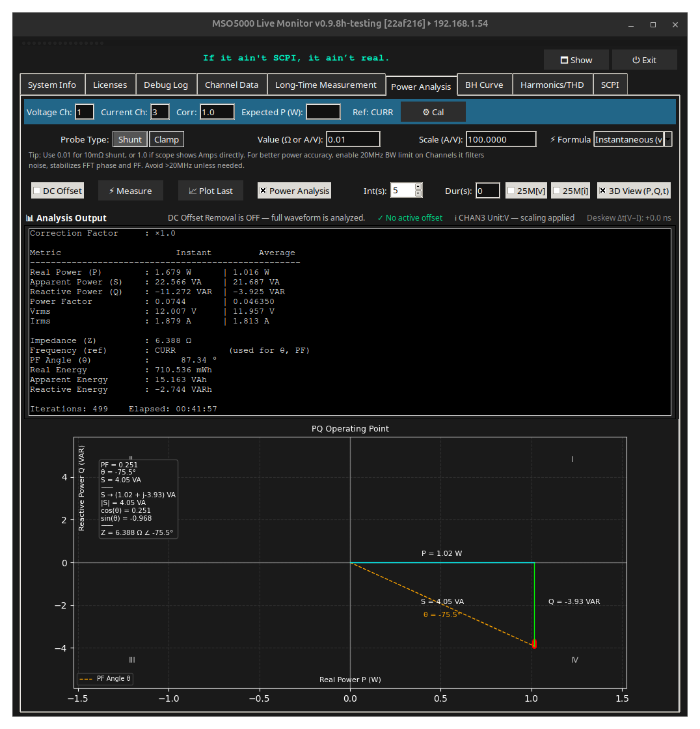Switch to the BH Curve tab

[484, 85]
